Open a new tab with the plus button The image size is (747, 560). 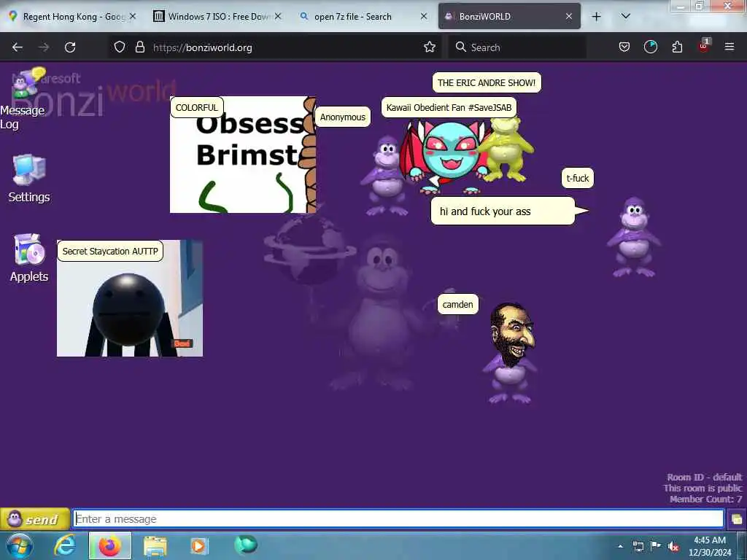[596, 17]
